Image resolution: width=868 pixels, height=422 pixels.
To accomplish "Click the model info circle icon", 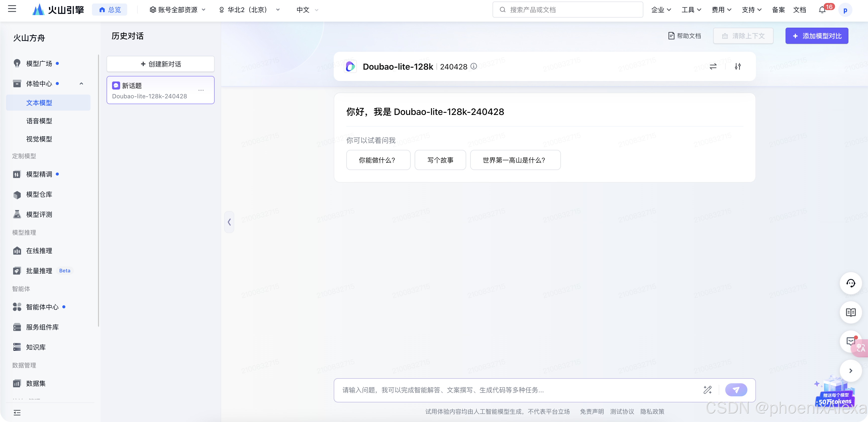I will (x=473, y=66).
